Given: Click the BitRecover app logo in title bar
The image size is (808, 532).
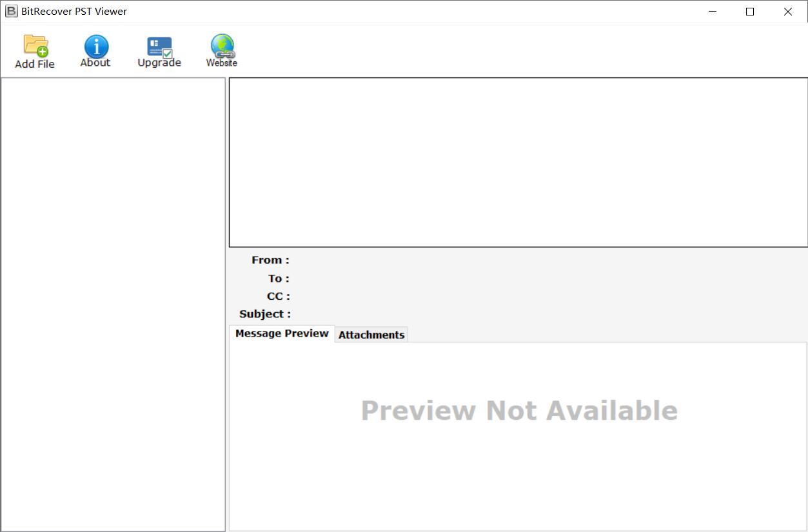Looking at the screenshot, I should 12,11.
